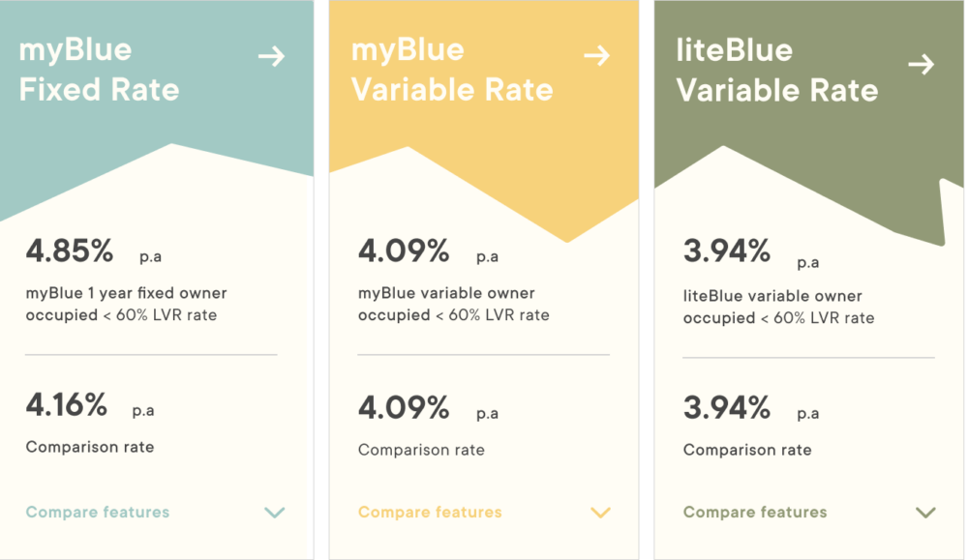The image size is (968, 560).
Task: Select the myBlue Variable Rate heading
Action: tap(452, 70)
